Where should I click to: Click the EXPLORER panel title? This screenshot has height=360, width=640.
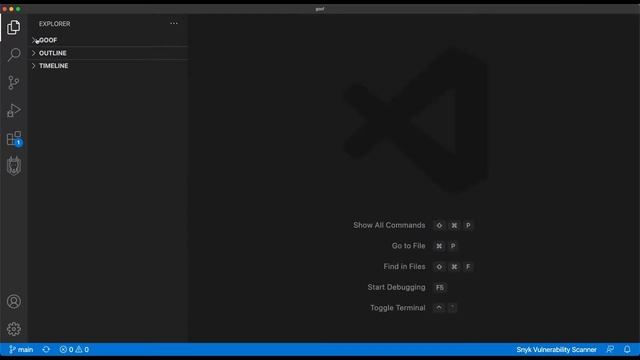tap(55, 24)
